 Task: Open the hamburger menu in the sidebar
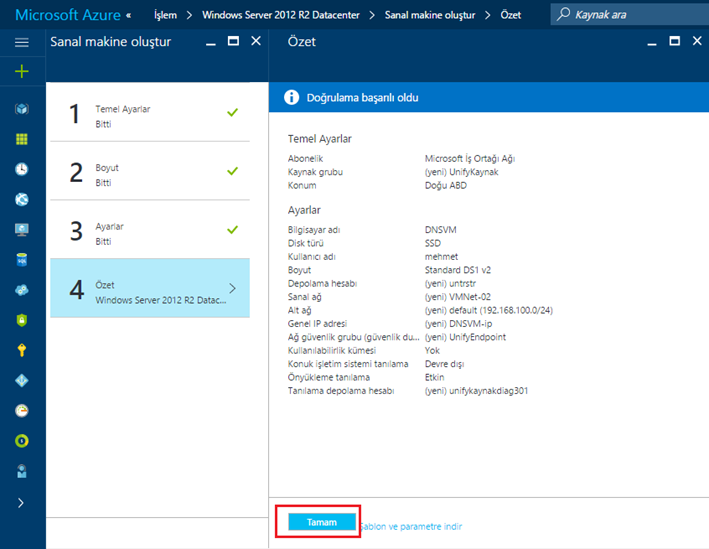pyautogui.click(x=22, y=42)
